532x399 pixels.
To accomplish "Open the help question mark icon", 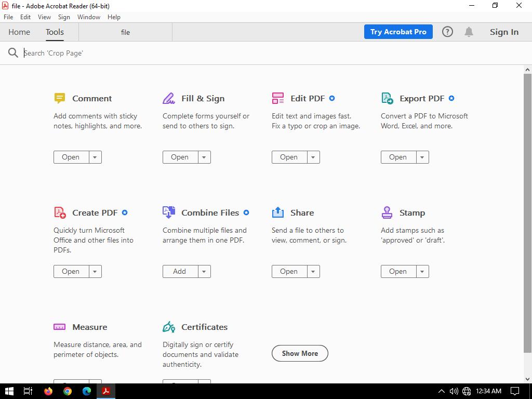I will [447, 32].
